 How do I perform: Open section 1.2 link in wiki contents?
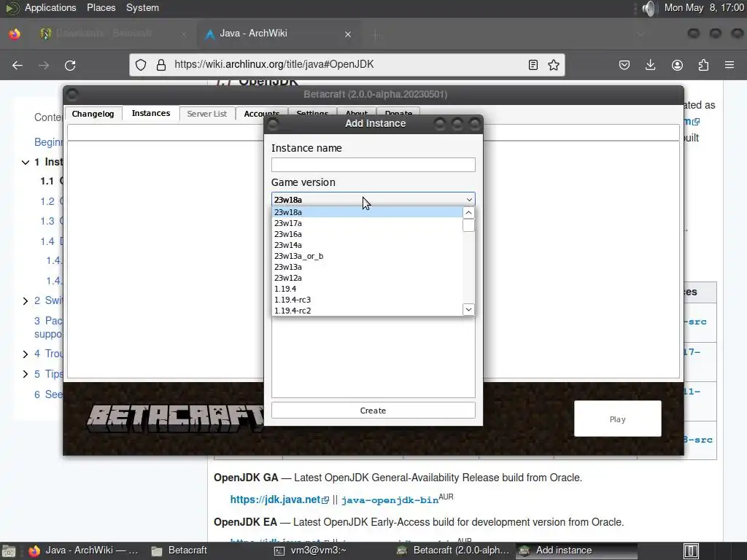click(x=52, y=201)
